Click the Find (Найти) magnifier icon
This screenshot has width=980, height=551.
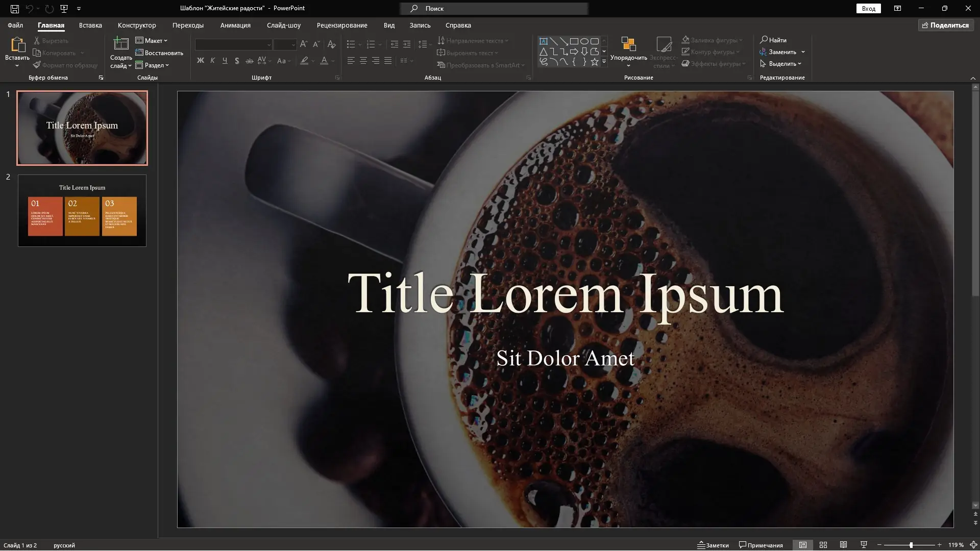tap(764, 40)
